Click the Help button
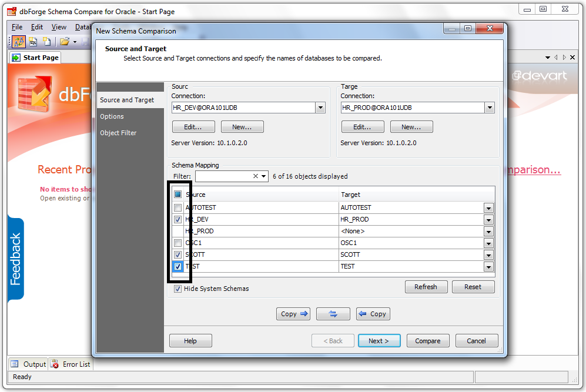This screenshot has height=392, width=586. 190,341
